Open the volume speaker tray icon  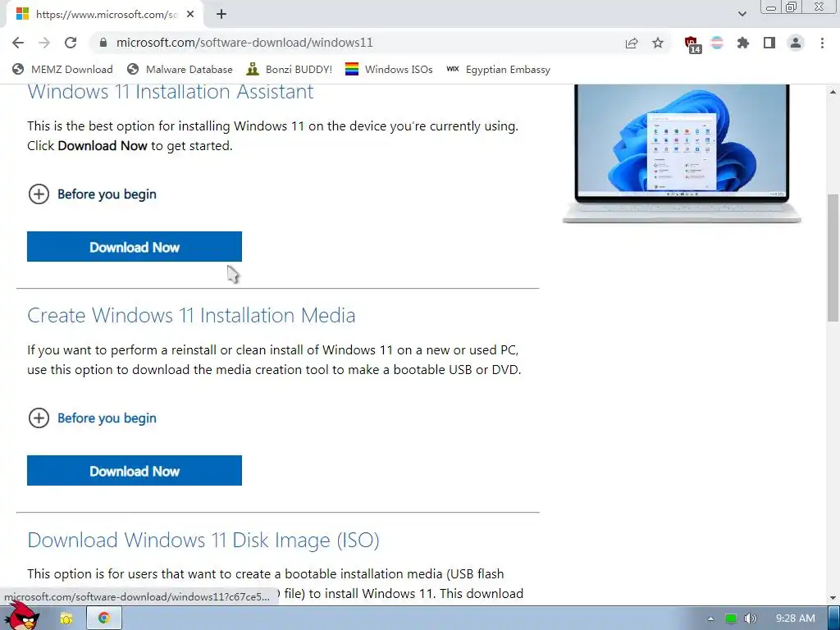coord(751,619)
